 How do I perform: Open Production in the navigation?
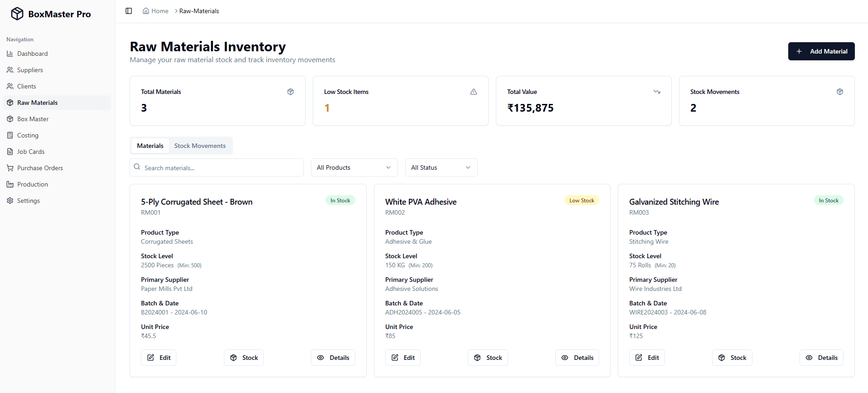[57, 184]
